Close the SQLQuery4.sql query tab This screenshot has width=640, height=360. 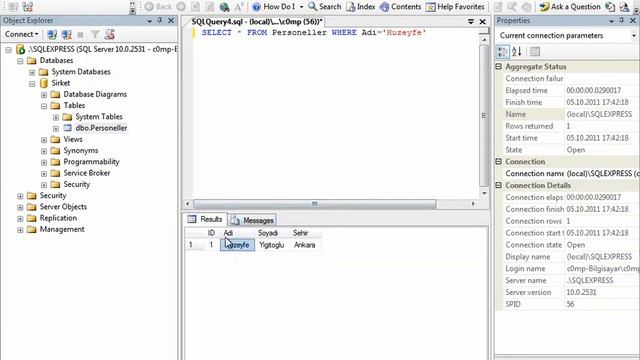coord(482,21)
